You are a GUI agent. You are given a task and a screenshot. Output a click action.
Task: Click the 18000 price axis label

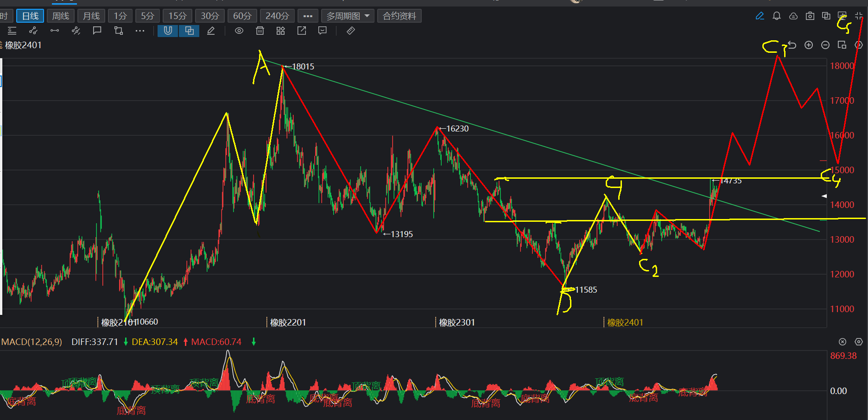click(842, 66)
